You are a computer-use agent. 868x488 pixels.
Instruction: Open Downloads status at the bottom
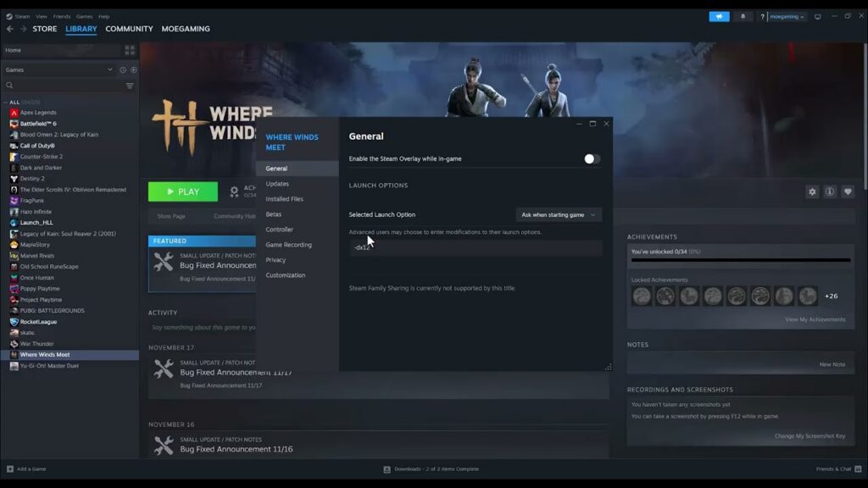(x=431, y=469)
